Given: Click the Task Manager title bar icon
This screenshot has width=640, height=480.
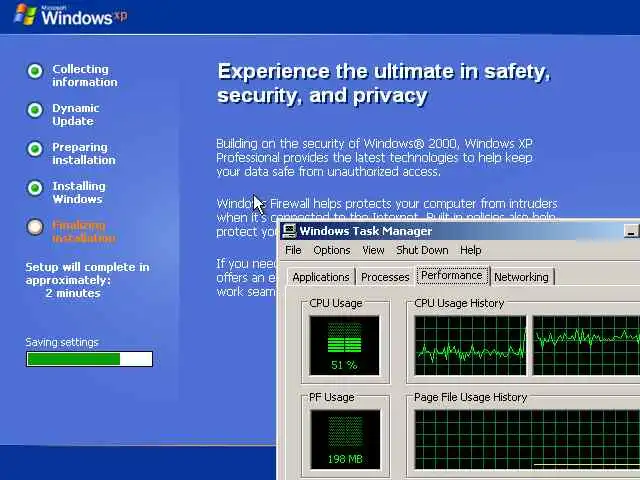Looking at the screenshot, I should pos(289,231).
